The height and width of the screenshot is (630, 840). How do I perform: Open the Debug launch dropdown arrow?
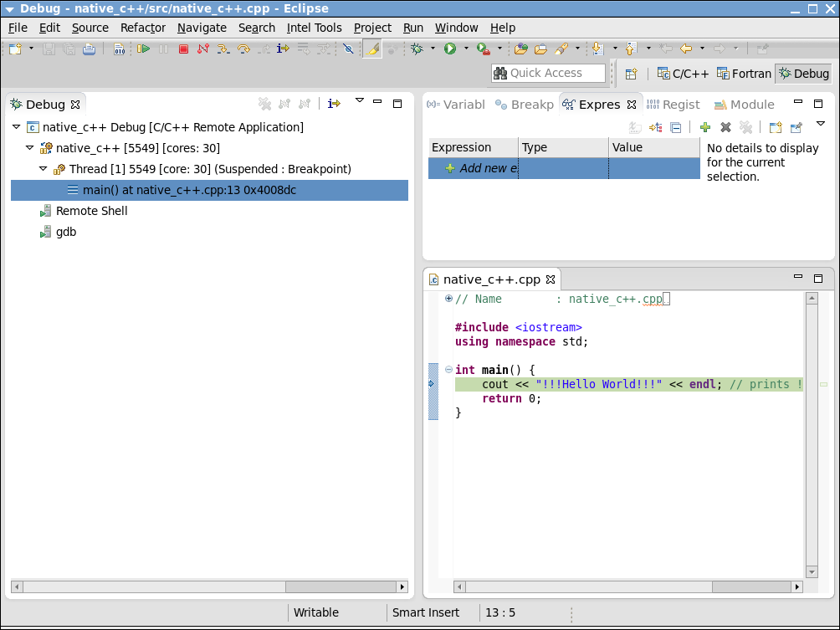pyautogui.click(x=433, y=49)
